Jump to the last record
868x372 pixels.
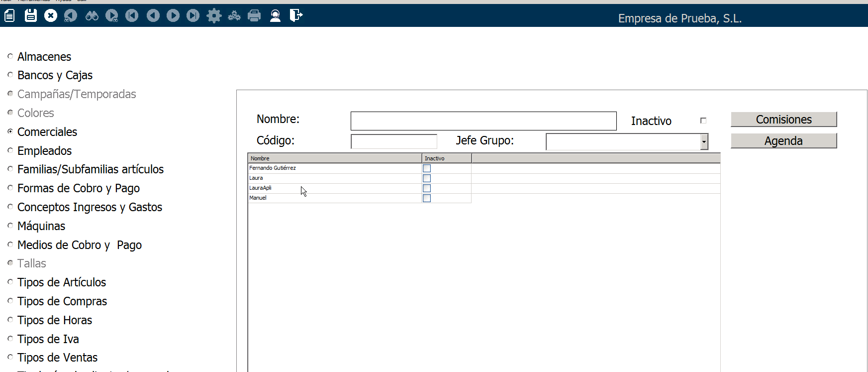click(x=193, y=16)
